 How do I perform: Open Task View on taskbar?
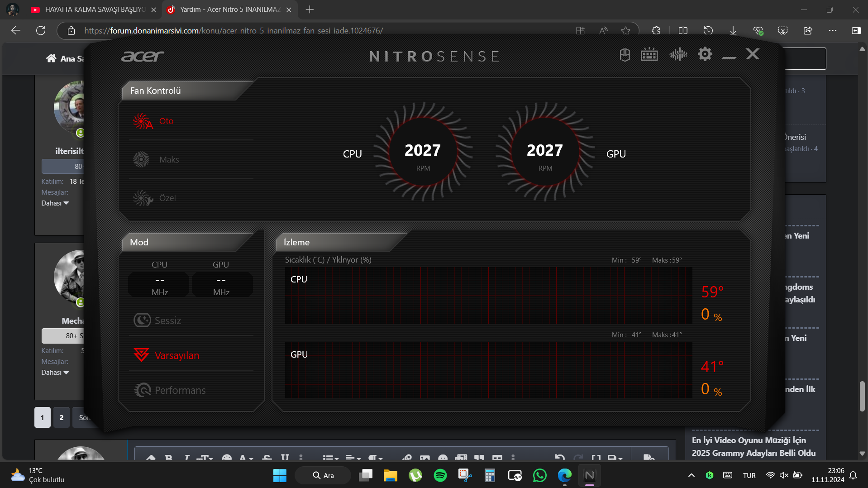(x=365, y=475)
